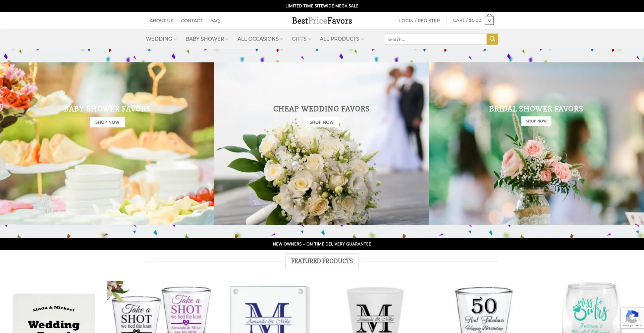Click the reCAPTCHA badge icon
Screen dimensions: 644x333
pyautogui.click(x=632, y=317)
